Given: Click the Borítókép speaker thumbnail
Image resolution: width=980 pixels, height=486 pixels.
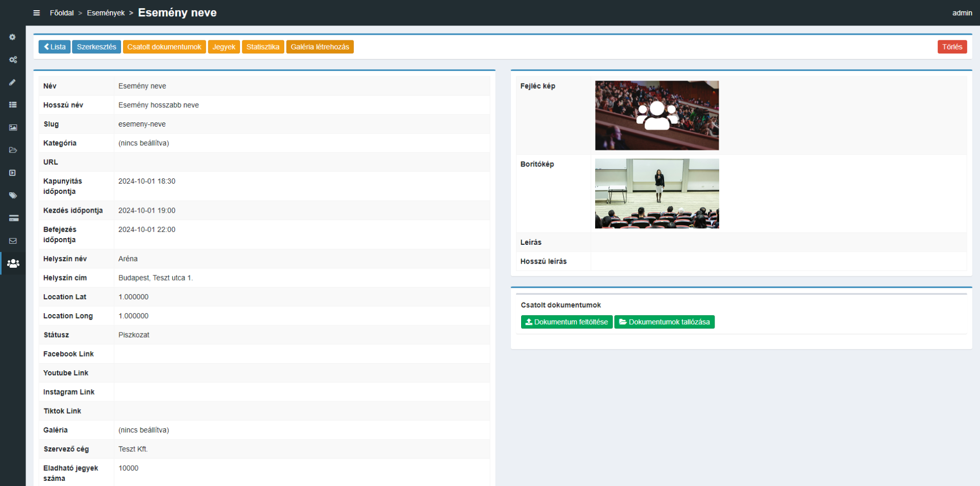Looking at the screenshot, I should tap(657, 193).
